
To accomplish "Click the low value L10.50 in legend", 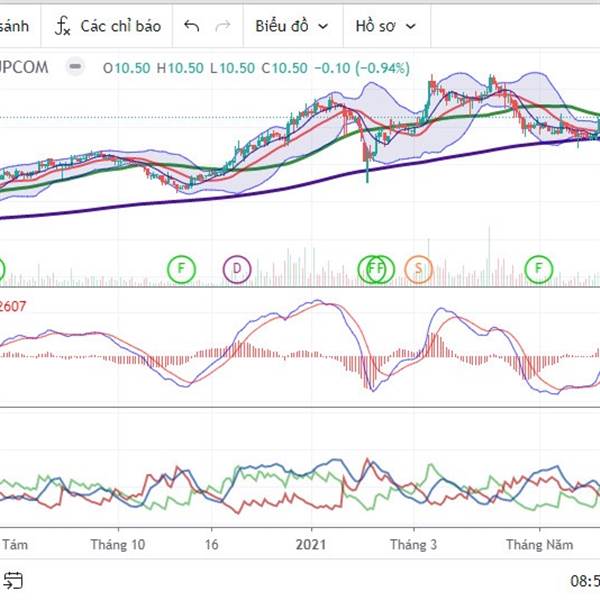I will (232, 68).
